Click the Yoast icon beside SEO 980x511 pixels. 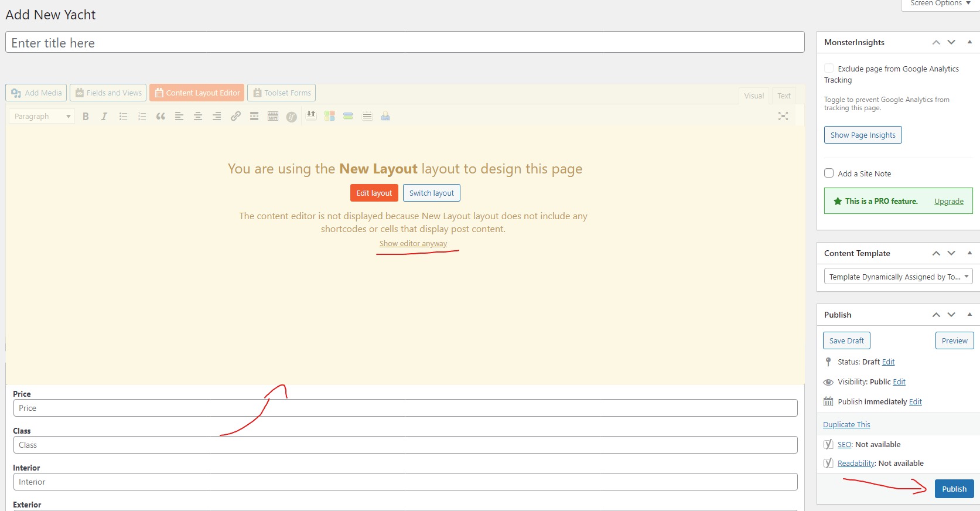pyautogui.click(x=828, y=444)
